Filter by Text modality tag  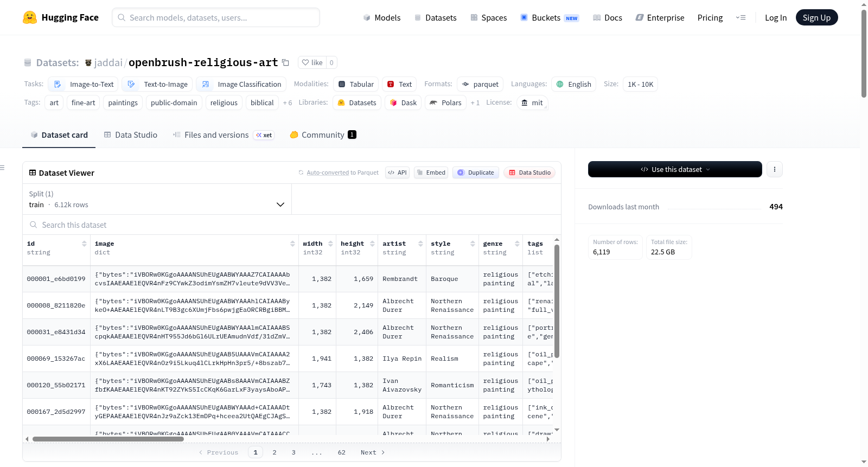399,84
